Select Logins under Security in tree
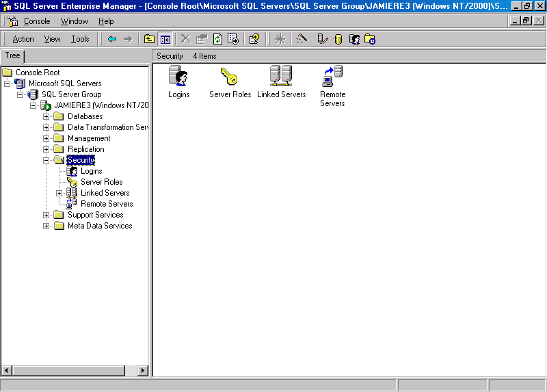This screenshot has width=547, height=392. click(92, 171)
